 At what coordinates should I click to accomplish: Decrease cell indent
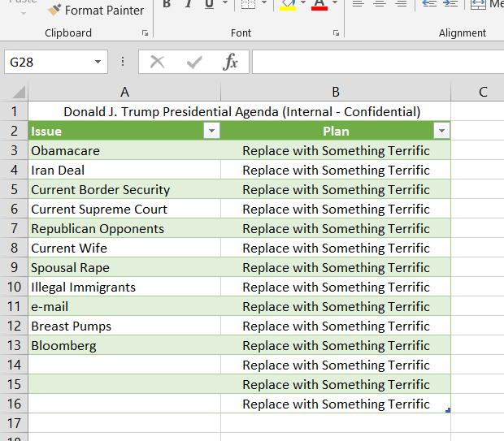point(429,4)
